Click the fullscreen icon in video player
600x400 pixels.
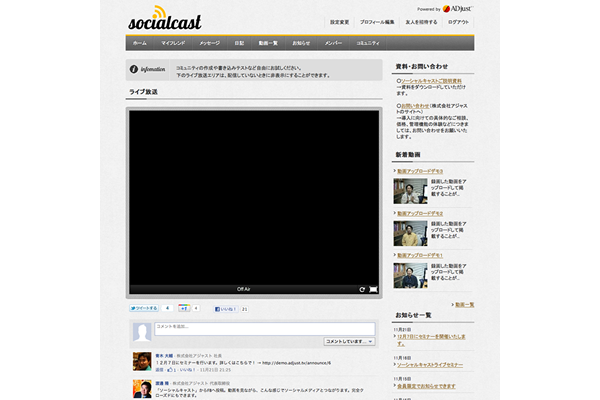[374, 289]
